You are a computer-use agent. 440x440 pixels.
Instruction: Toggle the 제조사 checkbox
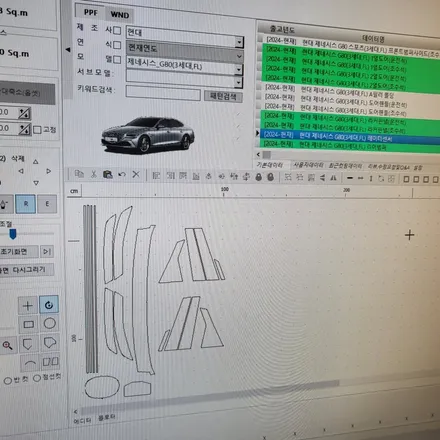(117, 30)
